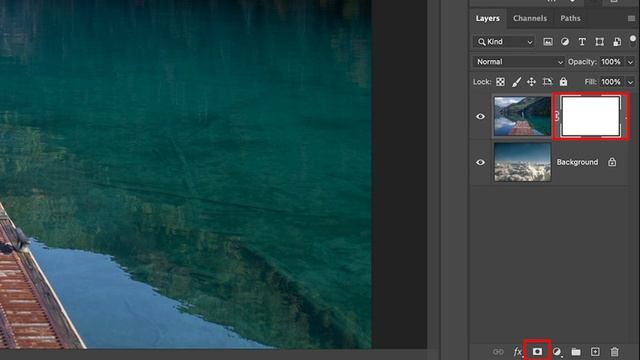This screenshot has height=360, width=640.
Task: Open the Opacity slider dropdown arrow
Action: [630, 62]
